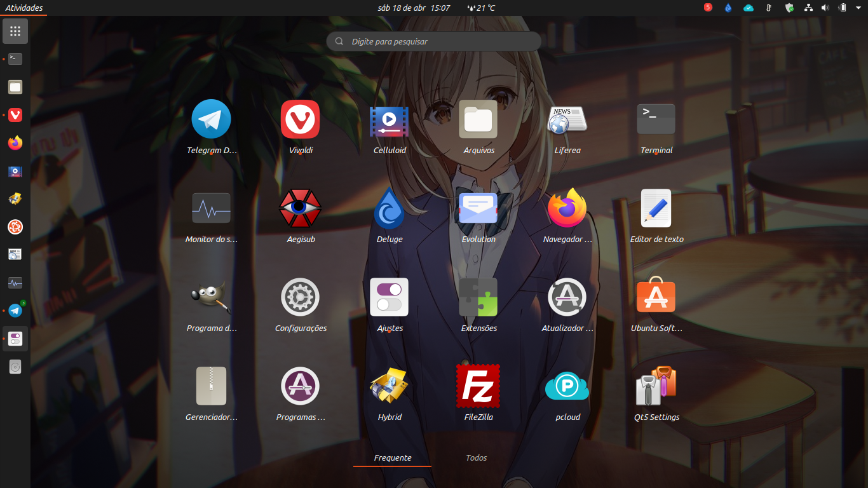Click the Atividades button
The width and height of the screenshot is (868, 488).
pos(24,8)
